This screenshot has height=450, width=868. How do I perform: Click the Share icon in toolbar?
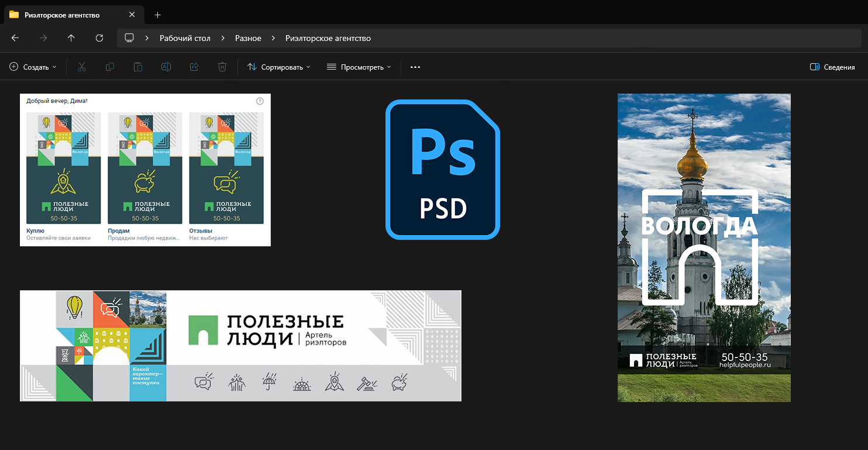click(194, 67)
